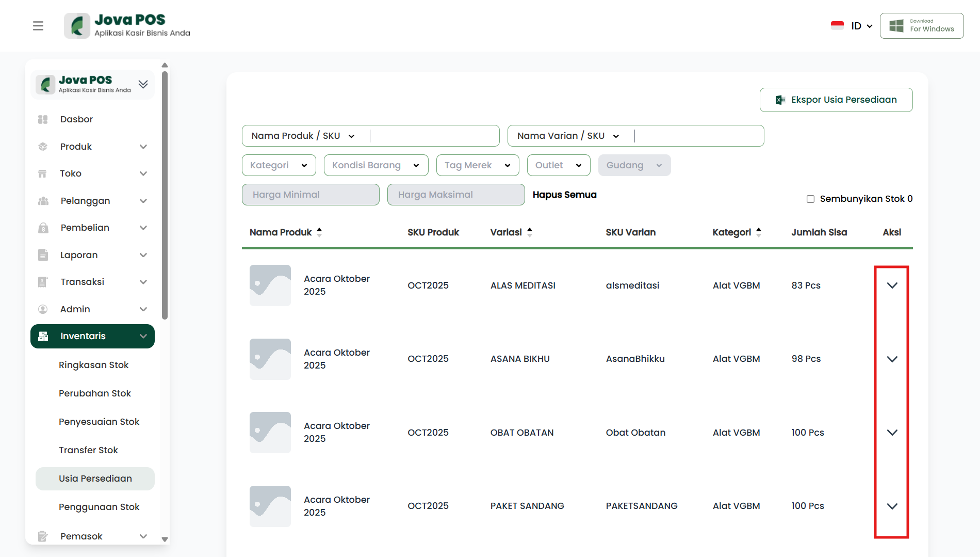Screen dimensions: 980x557
Task: Click Hapus Semua to clear filters
Action: click(x=564, y=195)
